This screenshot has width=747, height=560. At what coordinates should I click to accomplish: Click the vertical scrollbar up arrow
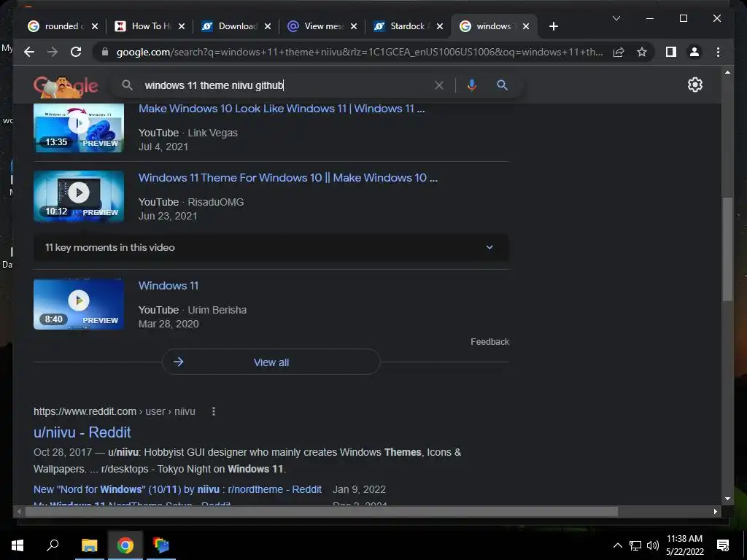[x=727, y=72]
